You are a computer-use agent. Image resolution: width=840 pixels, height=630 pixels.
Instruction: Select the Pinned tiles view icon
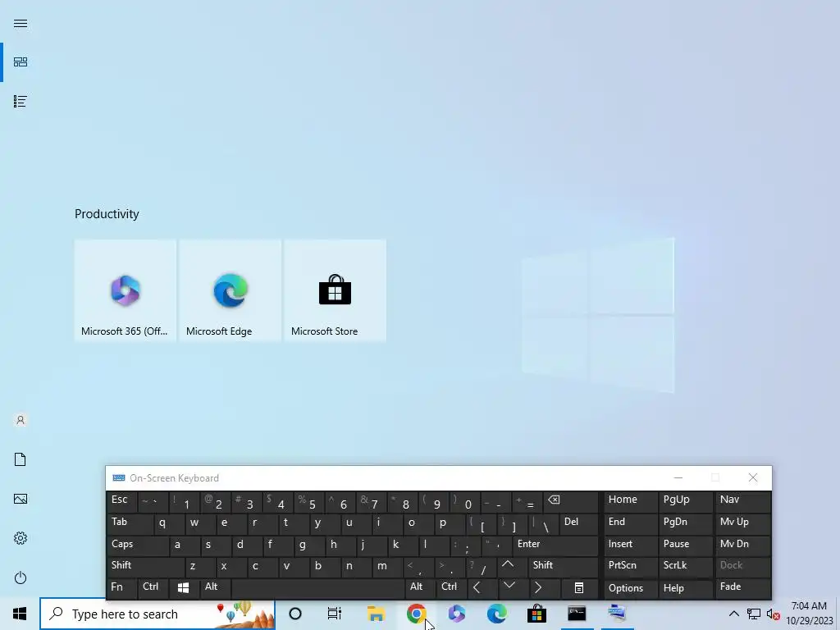[x=21, y=62]
